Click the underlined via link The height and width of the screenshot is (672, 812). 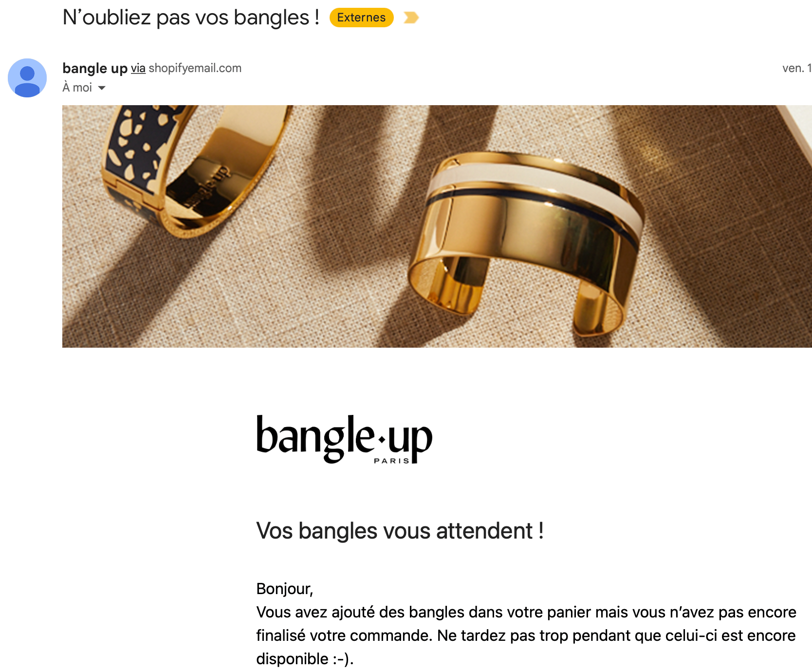click(x=138, y=68)
